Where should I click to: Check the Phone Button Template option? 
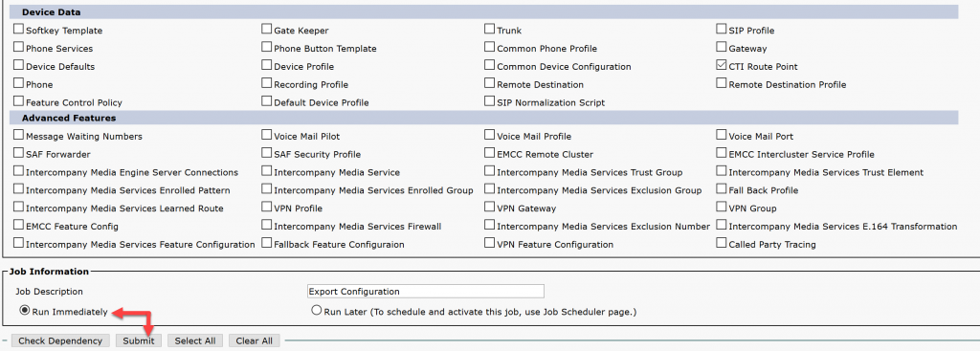267,47
